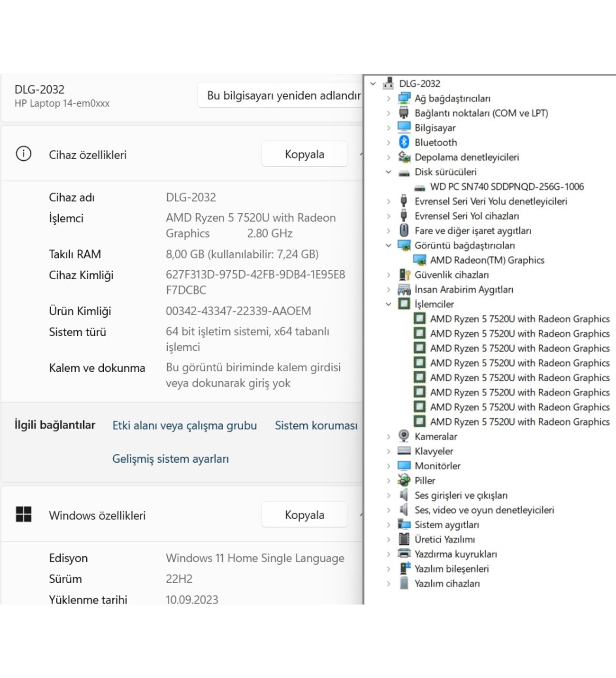Click the Klavyeler keyboard icon

click(404, 451)
